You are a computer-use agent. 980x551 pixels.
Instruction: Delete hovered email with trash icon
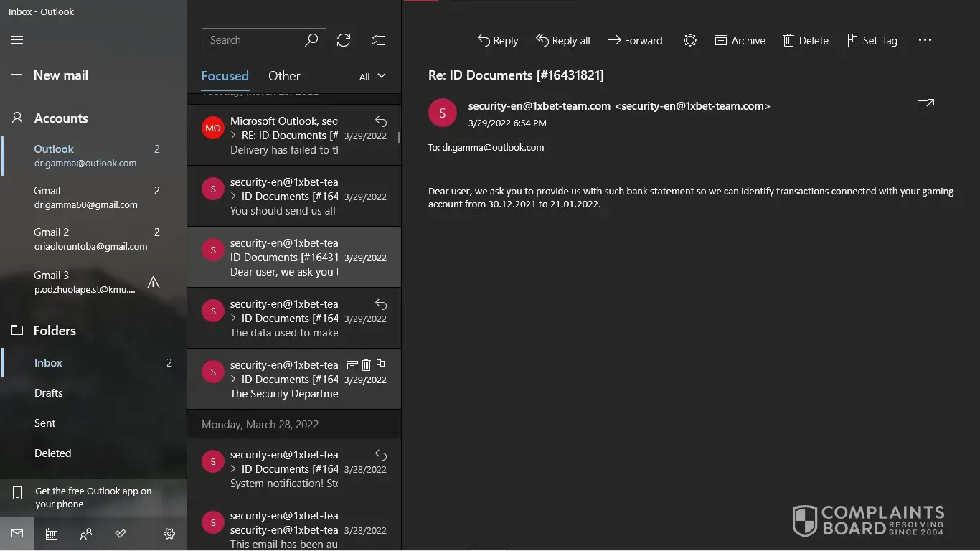coord(366,364)
